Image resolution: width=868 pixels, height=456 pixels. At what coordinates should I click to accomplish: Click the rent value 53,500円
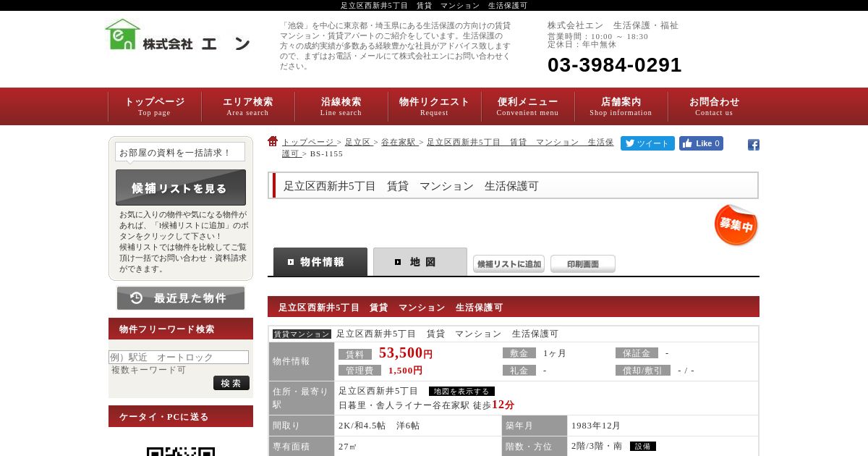click(406, 353)
